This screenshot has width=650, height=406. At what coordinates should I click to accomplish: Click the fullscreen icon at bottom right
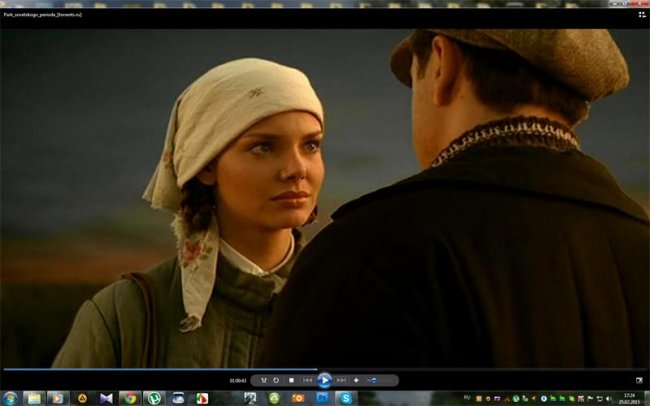pos(639,380)
